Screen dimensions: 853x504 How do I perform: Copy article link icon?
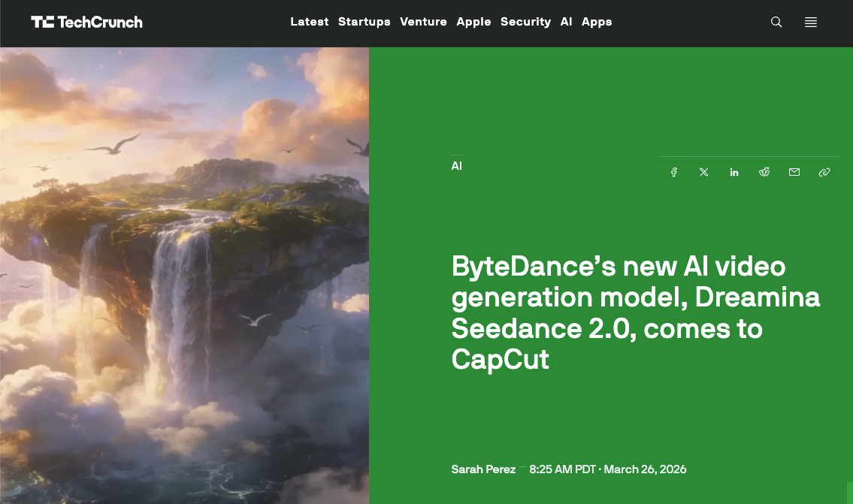point(824,172)
